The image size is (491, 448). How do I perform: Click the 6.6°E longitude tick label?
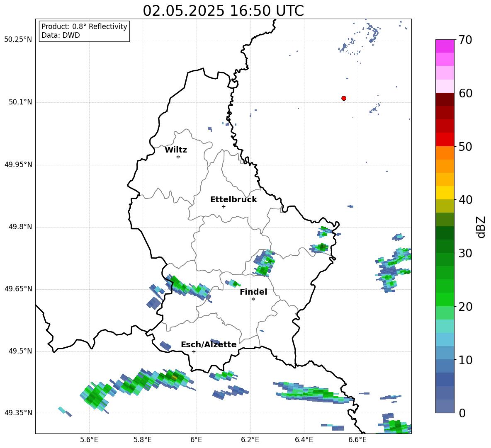pos(357,440)
